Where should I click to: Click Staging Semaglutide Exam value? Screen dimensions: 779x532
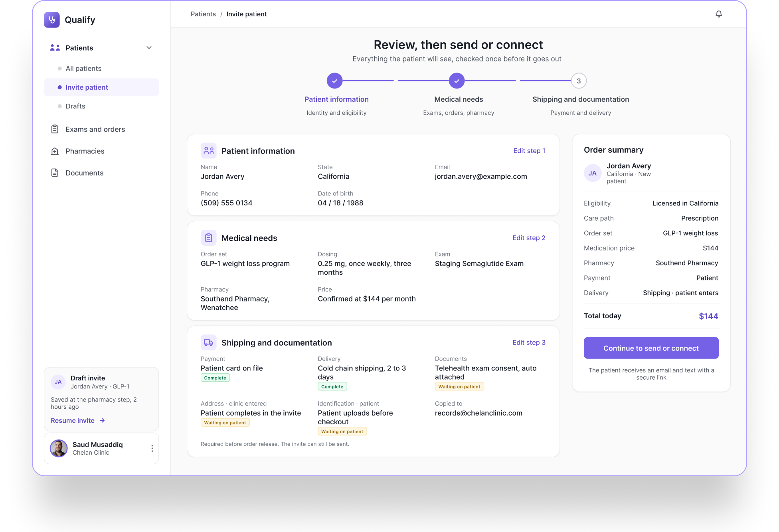pos(479,264)
